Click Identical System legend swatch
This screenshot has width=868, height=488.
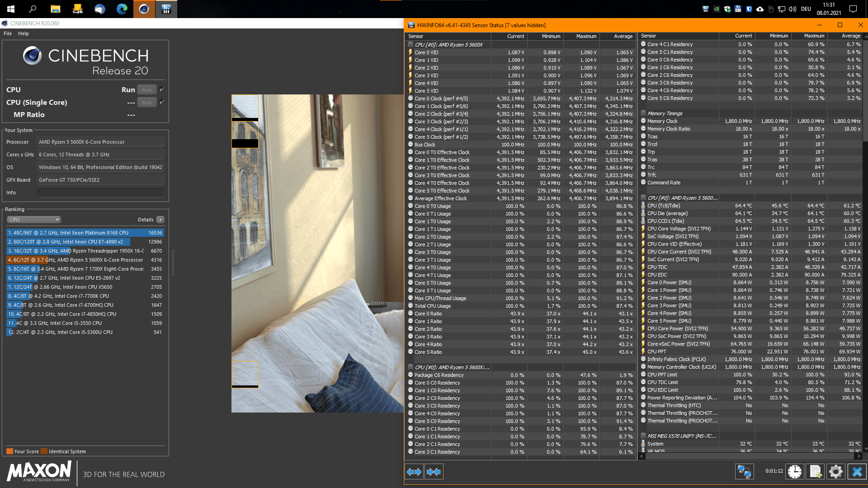click(44, 451)
